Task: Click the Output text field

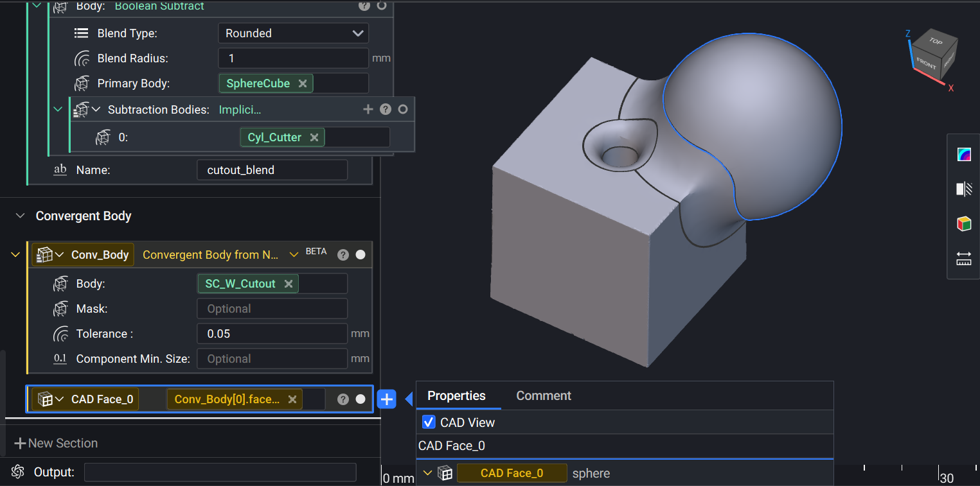Action: (x=220, y=472)
